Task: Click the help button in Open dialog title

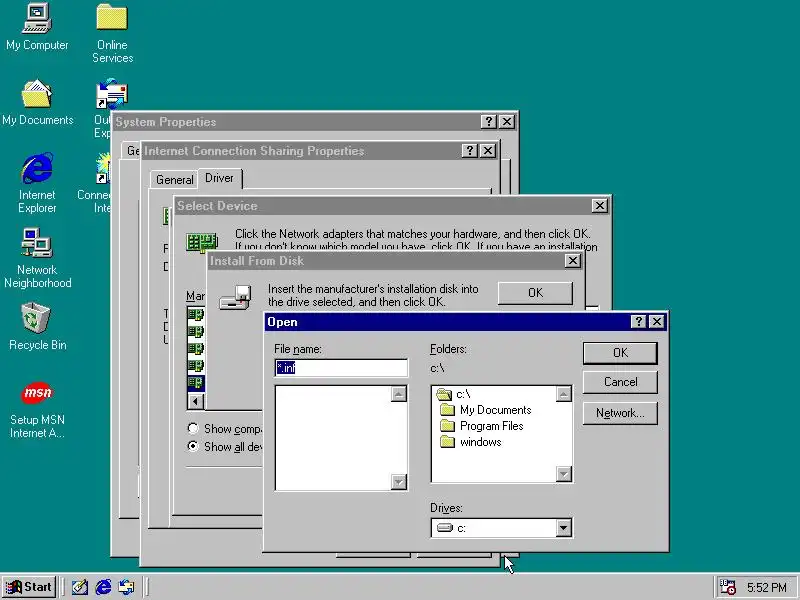Action: (x=638, y=321)
